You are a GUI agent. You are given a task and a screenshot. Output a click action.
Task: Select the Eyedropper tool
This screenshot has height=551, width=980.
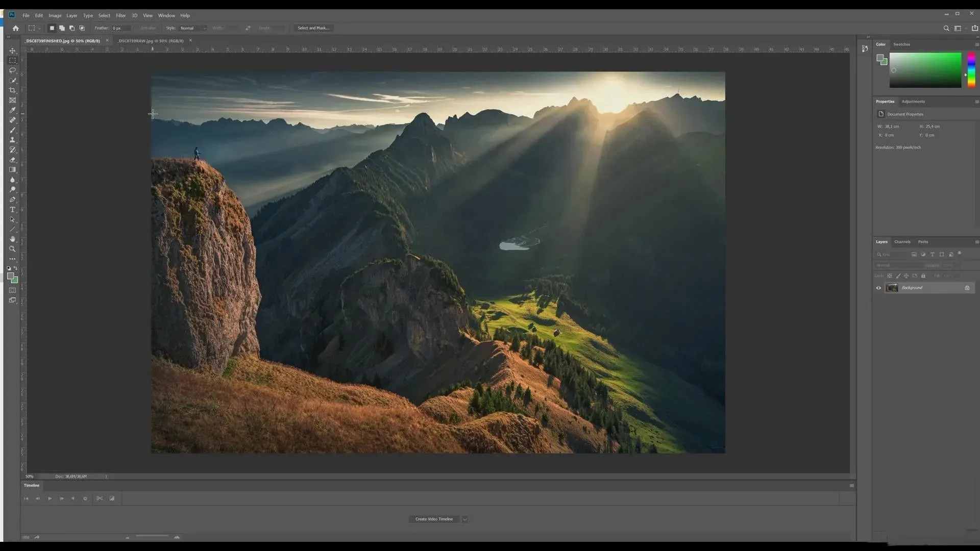coord(12,110)
